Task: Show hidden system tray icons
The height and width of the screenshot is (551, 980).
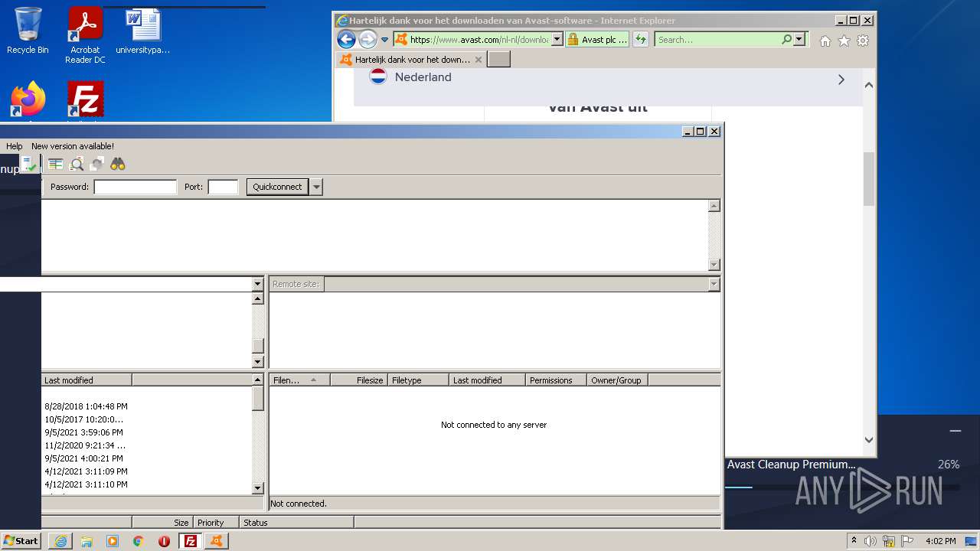Action: [x=854, y=541]
